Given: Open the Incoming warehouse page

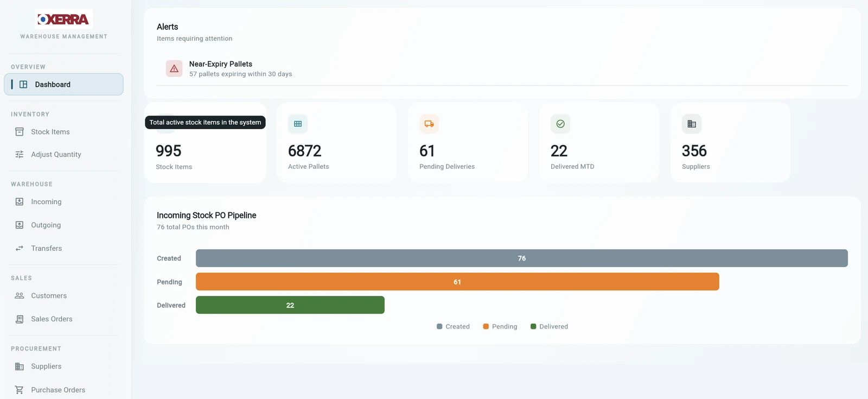Looking at the screenshot, I should (x=63, y=201).
